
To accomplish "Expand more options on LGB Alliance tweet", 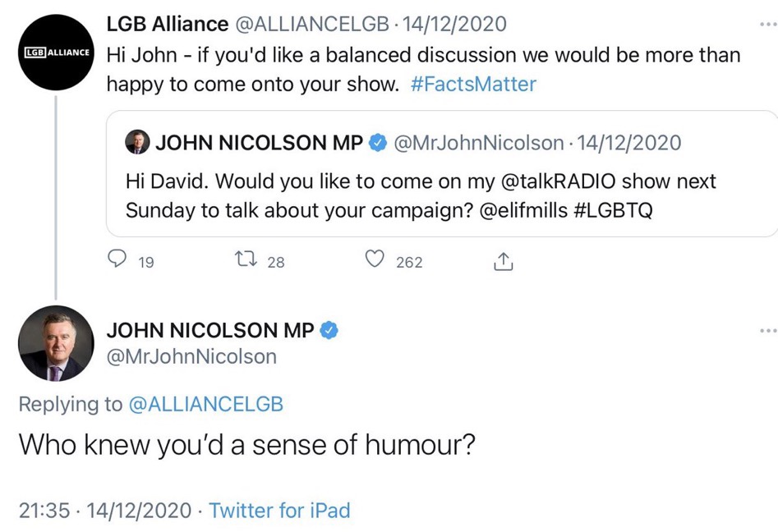I will point(767,25).
